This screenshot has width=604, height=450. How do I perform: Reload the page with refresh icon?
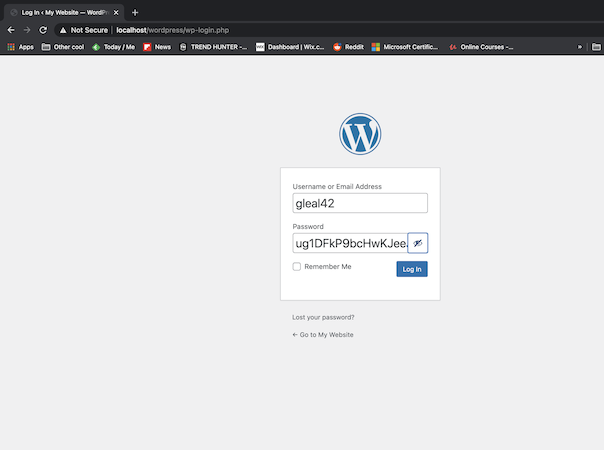(43, 30)
